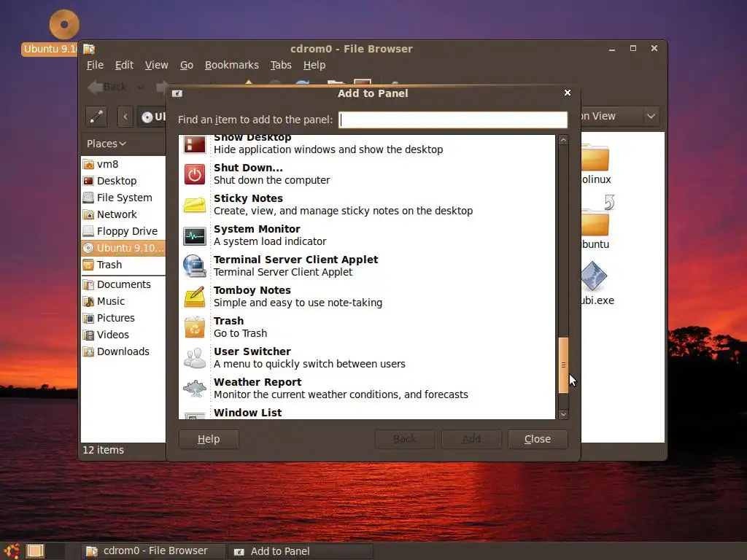The image size is (747, 560).
Task: Open the Bookmarks menu
Action: [231, 65]
